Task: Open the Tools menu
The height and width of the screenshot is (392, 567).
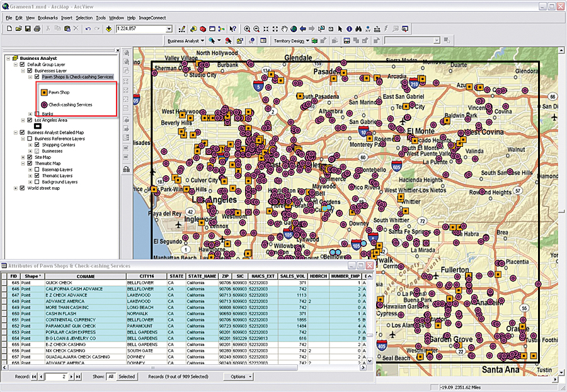Action: point(101,18)
